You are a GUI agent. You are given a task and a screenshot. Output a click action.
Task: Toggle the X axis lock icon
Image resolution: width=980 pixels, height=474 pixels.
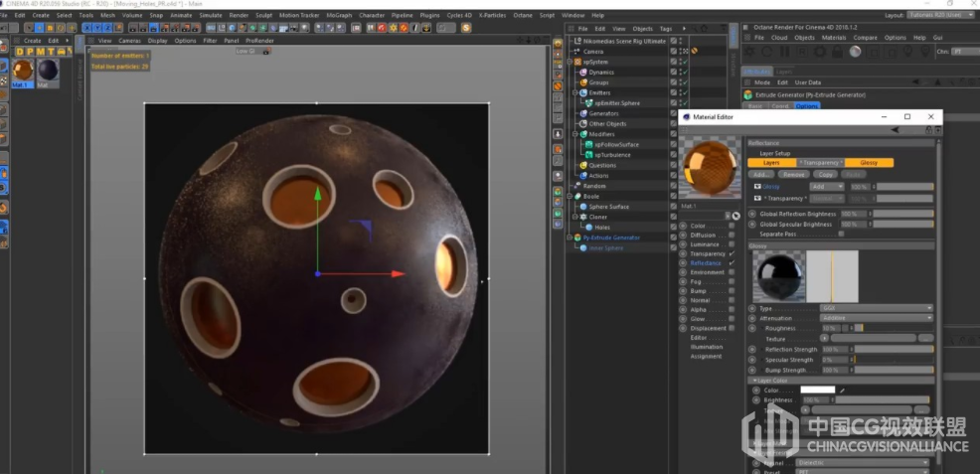pos(87,28)
